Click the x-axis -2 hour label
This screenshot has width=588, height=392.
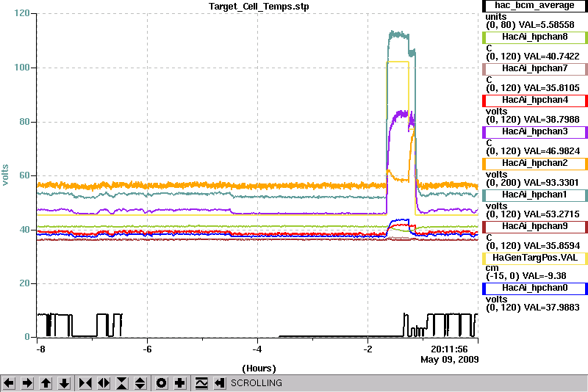tap(368, 349)
